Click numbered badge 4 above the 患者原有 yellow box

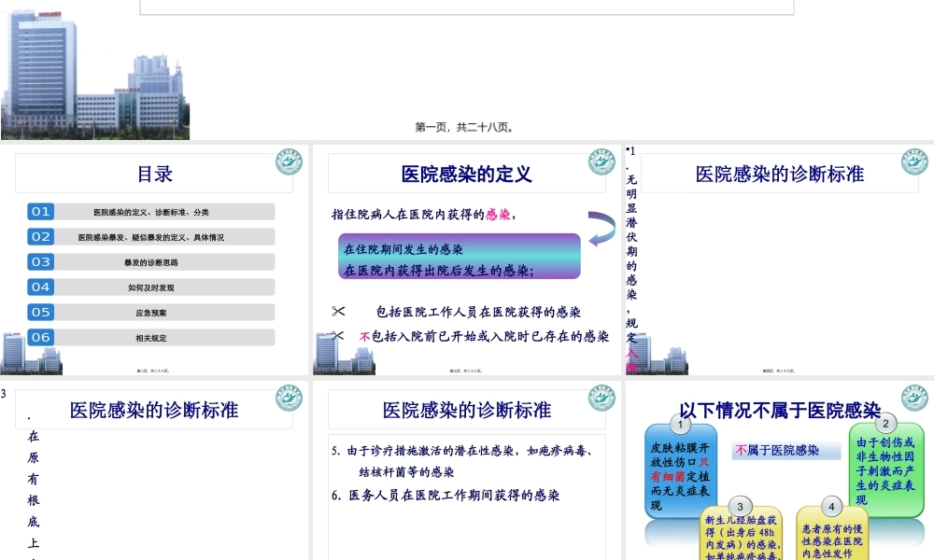831,506
